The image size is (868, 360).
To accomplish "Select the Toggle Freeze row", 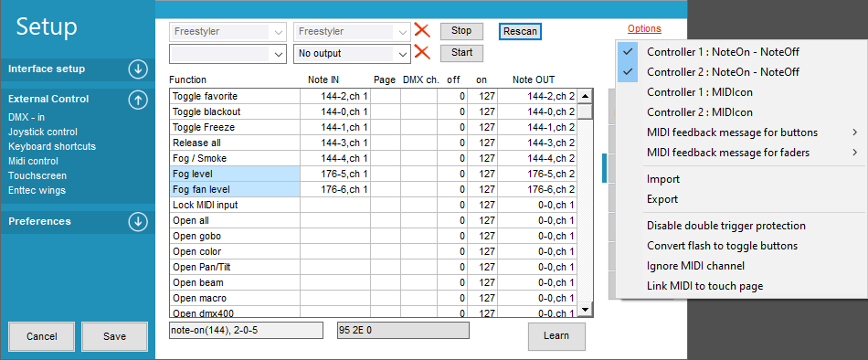I will click(x=373, y=127).
